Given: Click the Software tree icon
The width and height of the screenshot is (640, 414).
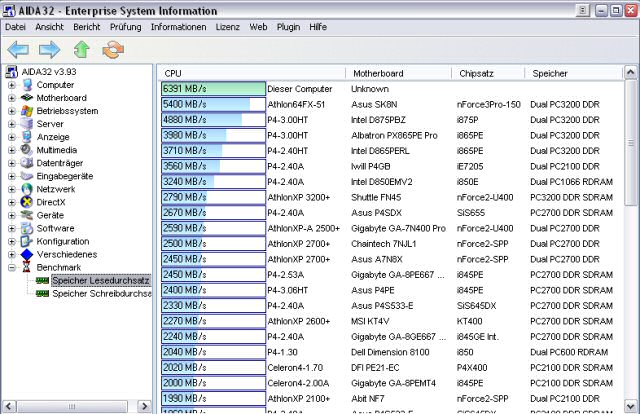Looking at the screenshot, I should click(x=27, y=228).
